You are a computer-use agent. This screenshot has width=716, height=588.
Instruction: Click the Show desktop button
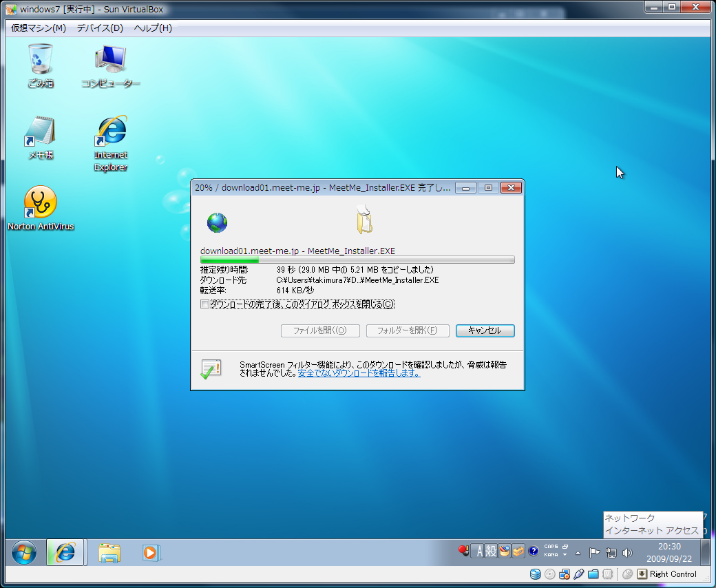pos(706,552)
